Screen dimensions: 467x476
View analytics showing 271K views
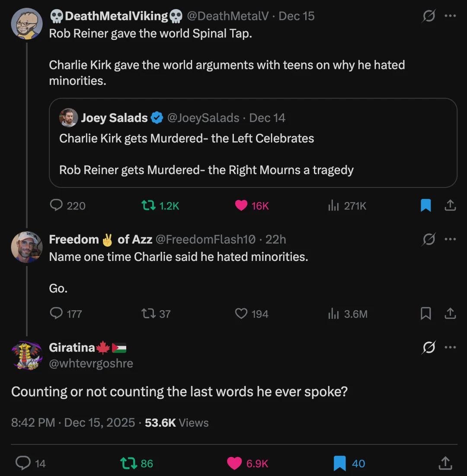pyautogui.click(x=333, y=206)
